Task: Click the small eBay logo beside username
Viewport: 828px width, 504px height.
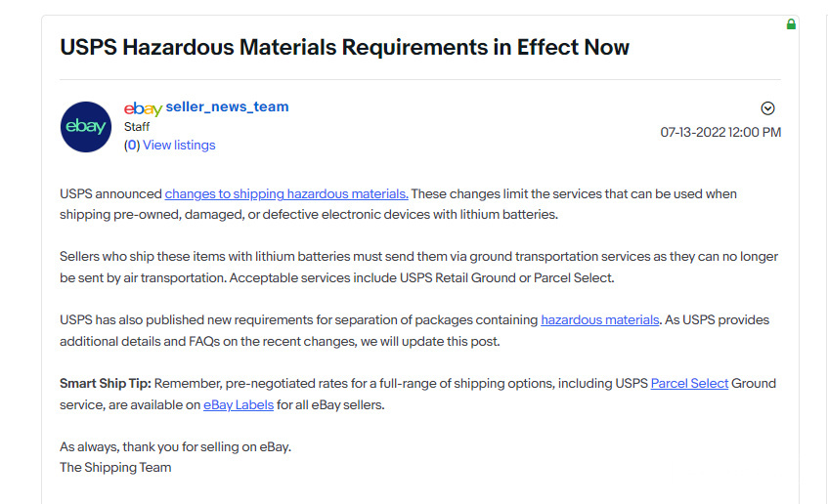Action: 143,107
